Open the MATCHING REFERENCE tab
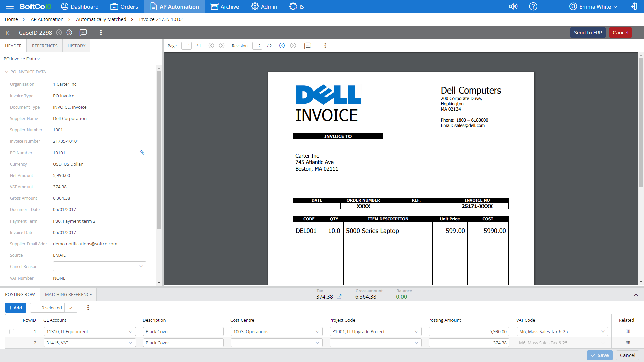The width and height of the screenshot is (644, 362). point(68,294)
